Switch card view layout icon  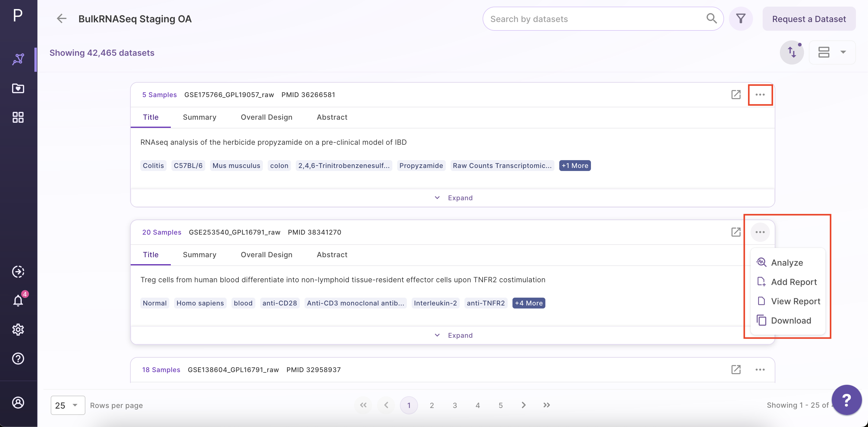tap(824, 52)
